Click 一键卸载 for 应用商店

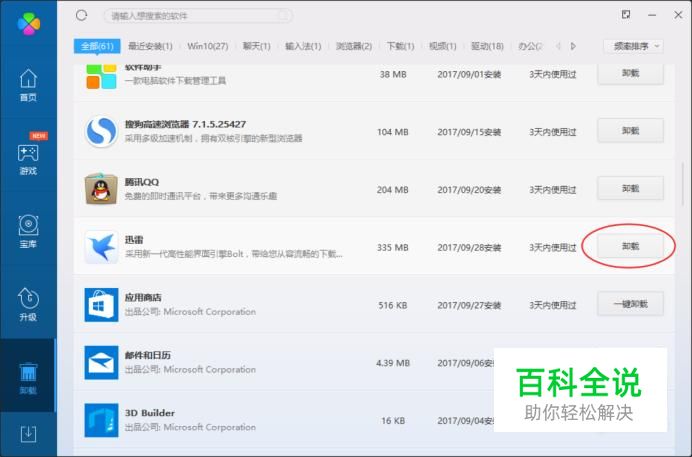point(630,304)
